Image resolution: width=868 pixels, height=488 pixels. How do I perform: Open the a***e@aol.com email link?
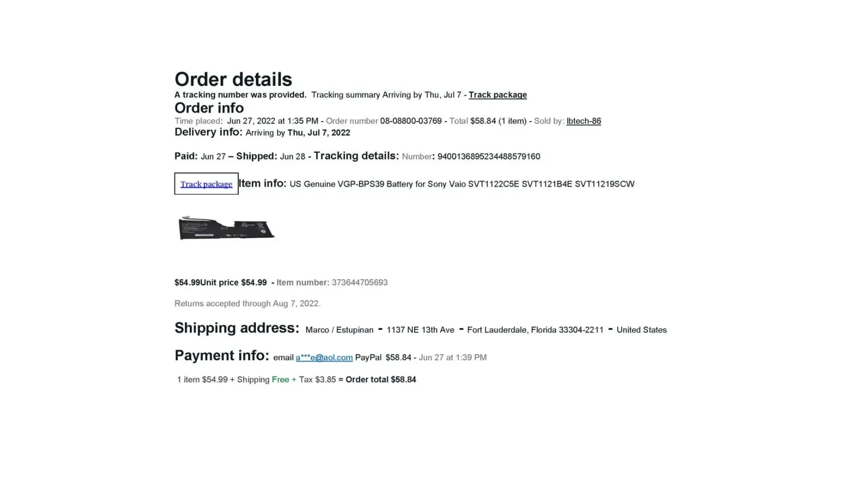coord(324,358)
